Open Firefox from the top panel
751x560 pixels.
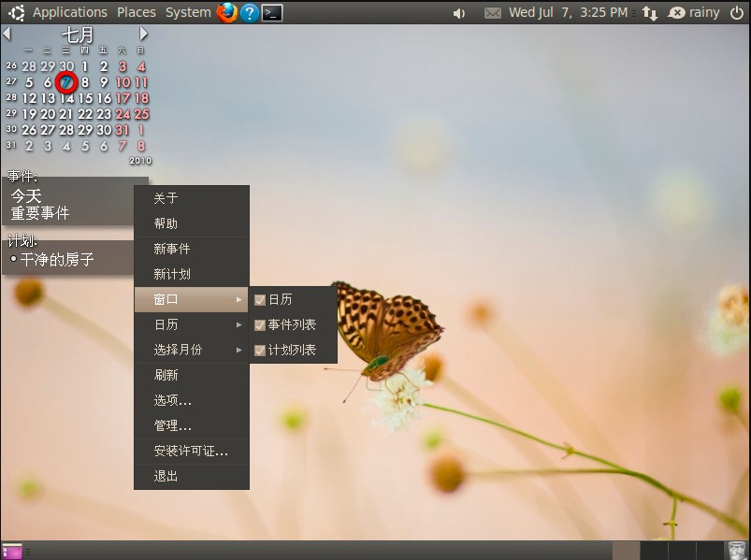tap(224, 12)
